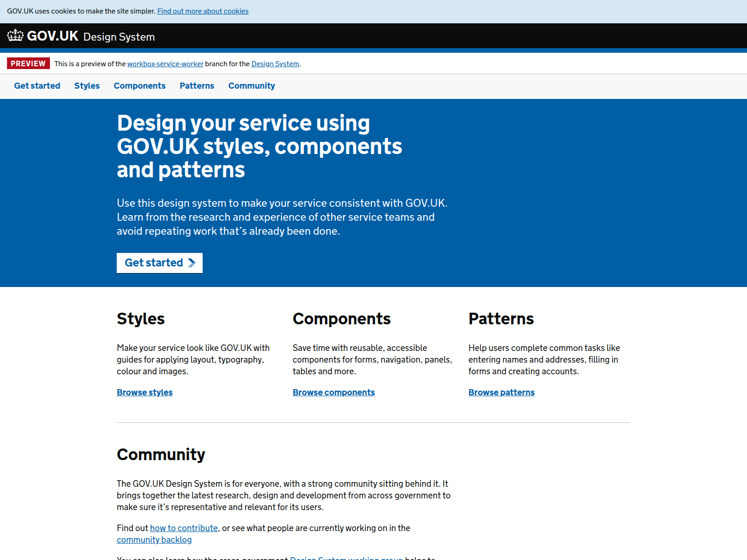
Task: Open the how to contribute link
Action: tap(184, 528)
